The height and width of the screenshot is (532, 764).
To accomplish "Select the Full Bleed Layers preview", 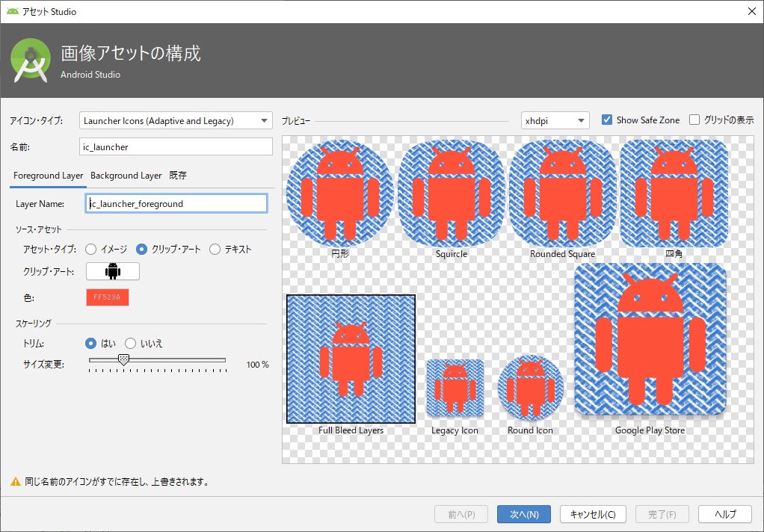I will [351, 359].
